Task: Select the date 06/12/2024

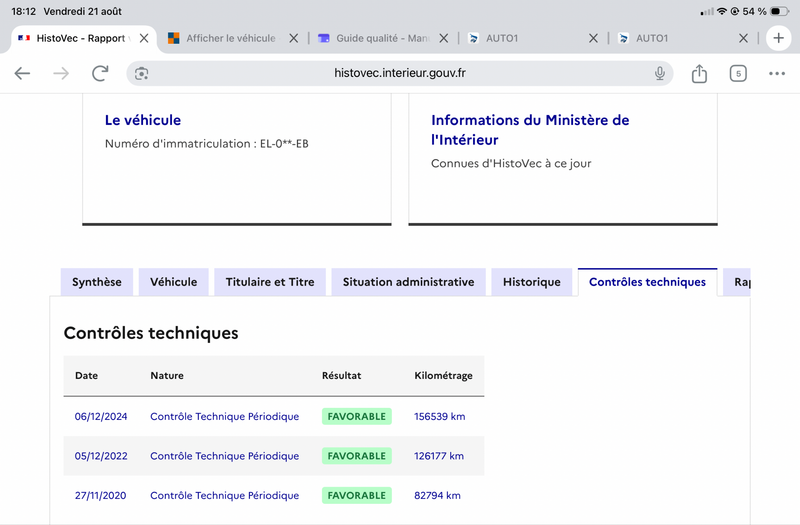Action: point(101,416)
